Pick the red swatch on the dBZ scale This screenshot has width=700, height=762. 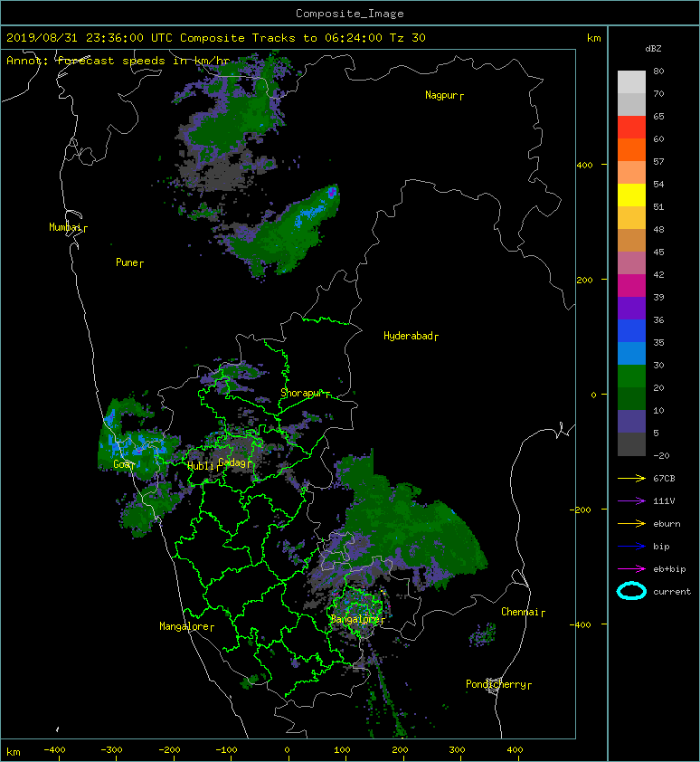tap(631, 128)
